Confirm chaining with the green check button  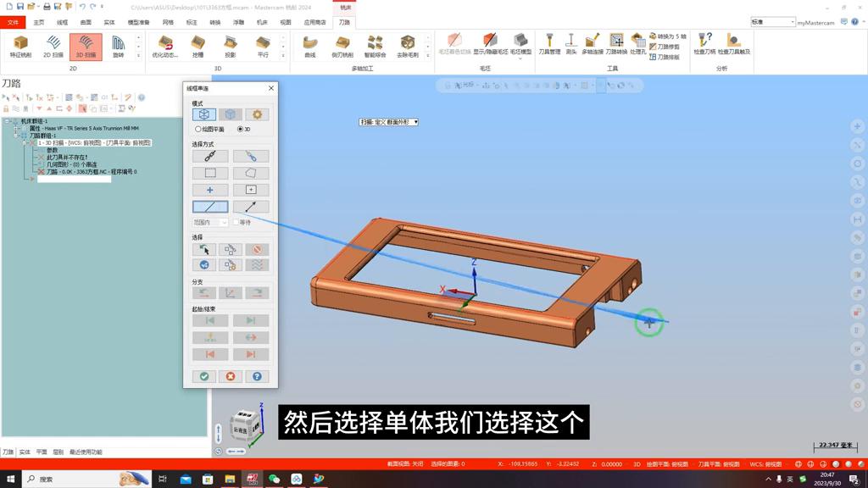click(203, 376)
